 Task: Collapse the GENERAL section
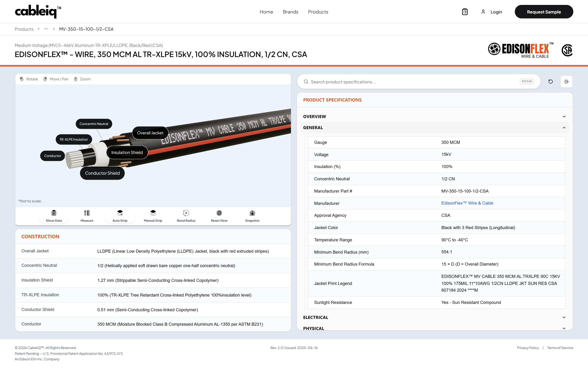tap(435, 128)
